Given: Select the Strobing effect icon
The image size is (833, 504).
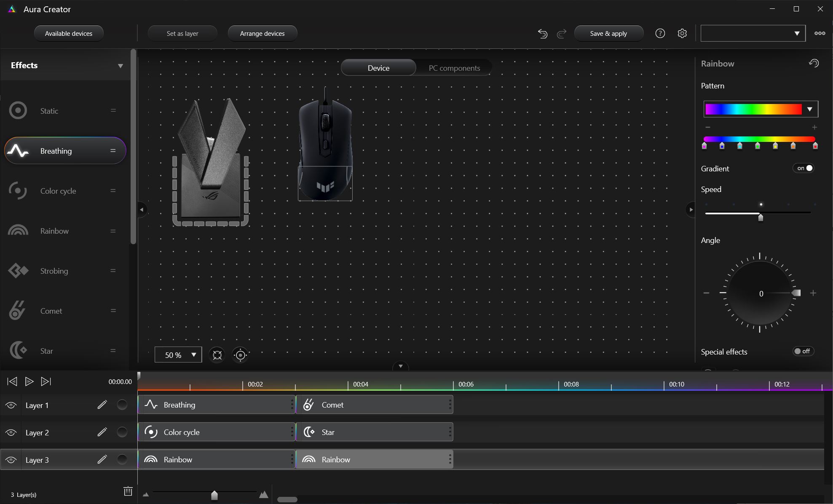Looking at the screenshot, I should [x=17, y=270].
